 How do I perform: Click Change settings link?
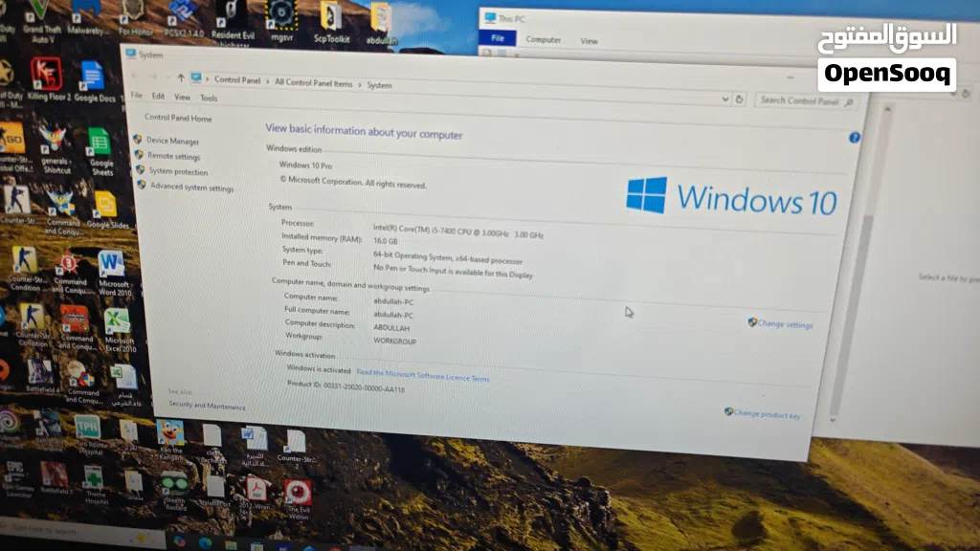(785, 324)
